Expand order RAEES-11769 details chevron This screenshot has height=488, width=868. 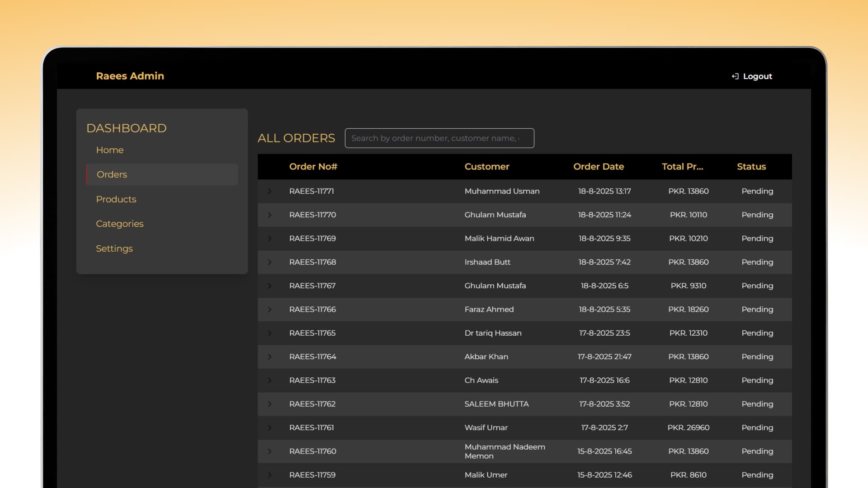tap(269, 239)
